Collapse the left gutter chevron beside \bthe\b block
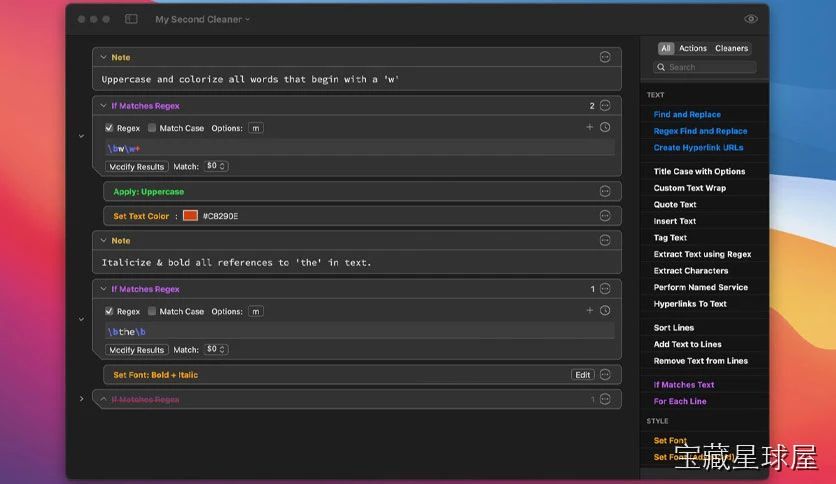The width and height of the screenshot is (836, 484). coord(82,320)
